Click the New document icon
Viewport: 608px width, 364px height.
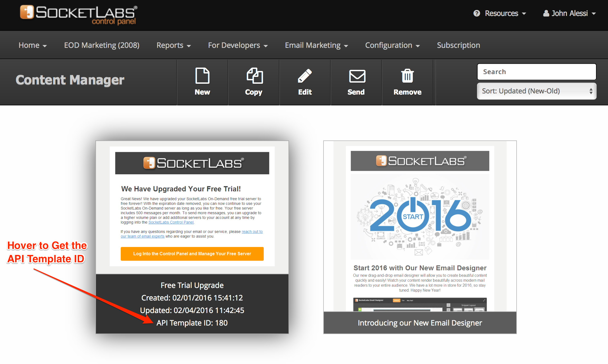coord(202,76)
